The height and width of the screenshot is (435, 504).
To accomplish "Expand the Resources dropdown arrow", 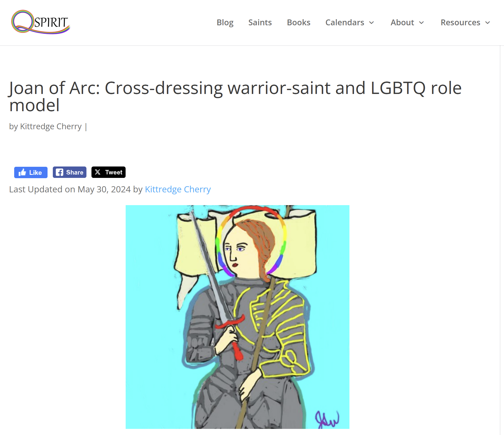I will coord(488,23).
